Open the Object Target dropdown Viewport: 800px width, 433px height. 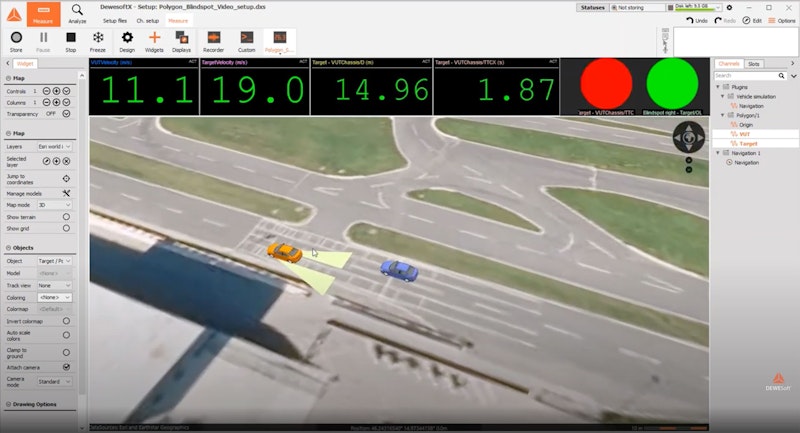(x=54, y=261)
